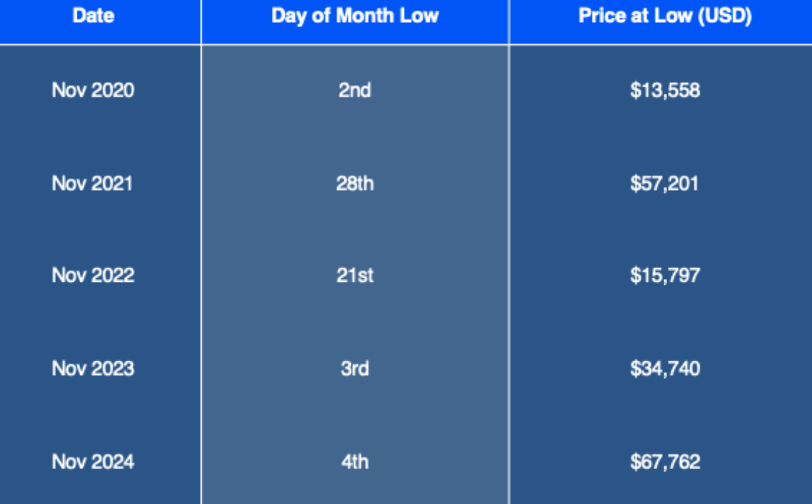Select the 3rd day-of-month cell
Image resolution: width=812 pixels, height=504 pixels.
coord(354,368)
